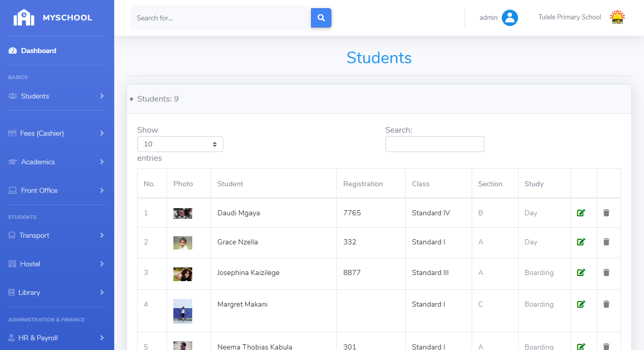644x350 pixels.
Task: Edit Grace Nzella's record
Action: coord(581,242)
